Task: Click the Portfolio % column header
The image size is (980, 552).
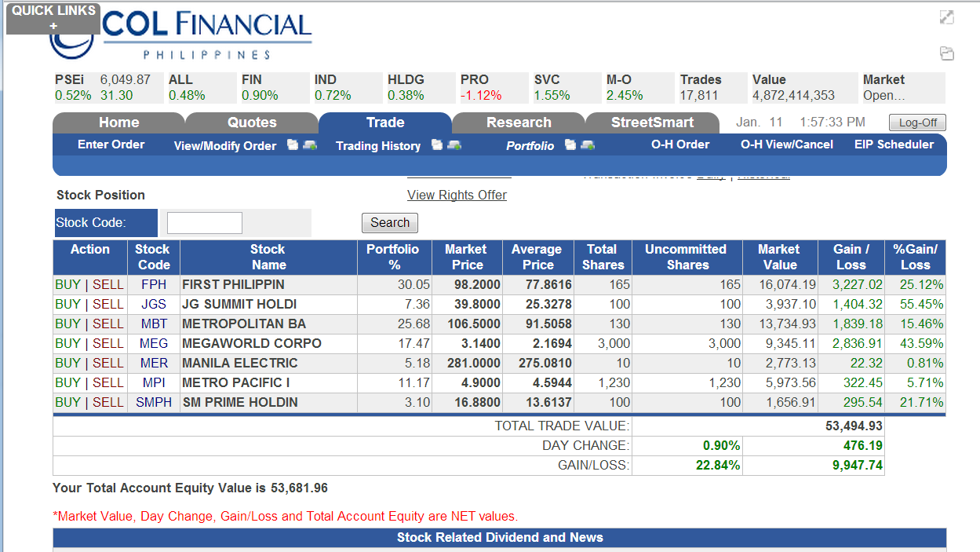Action: (393, 257)
